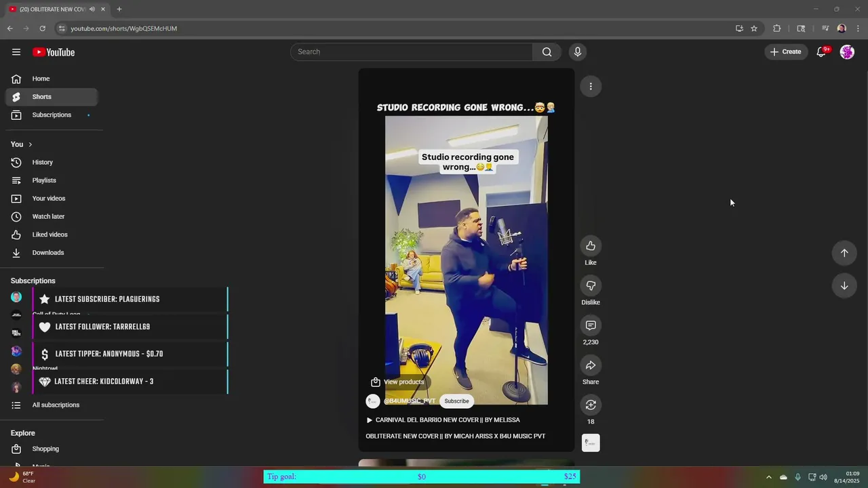Open Downloads in the sidebar

coord(52,253)
